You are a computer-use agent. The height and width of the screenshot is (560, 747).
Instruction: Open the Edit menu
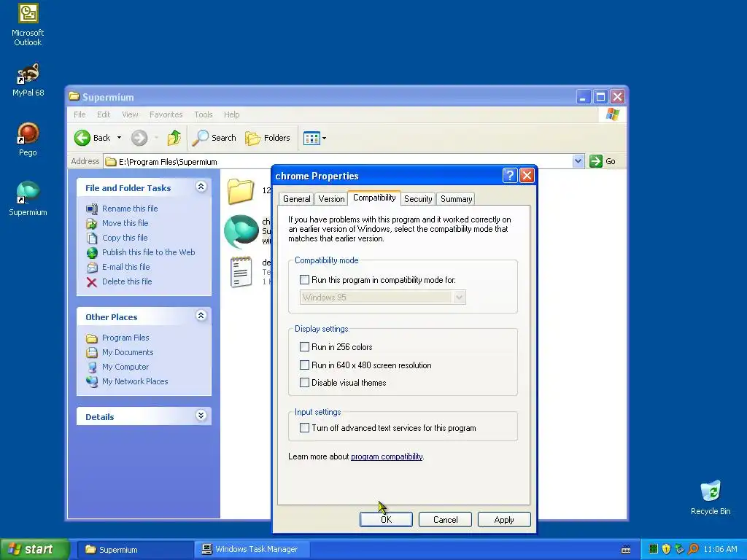(x=104, y=114)
